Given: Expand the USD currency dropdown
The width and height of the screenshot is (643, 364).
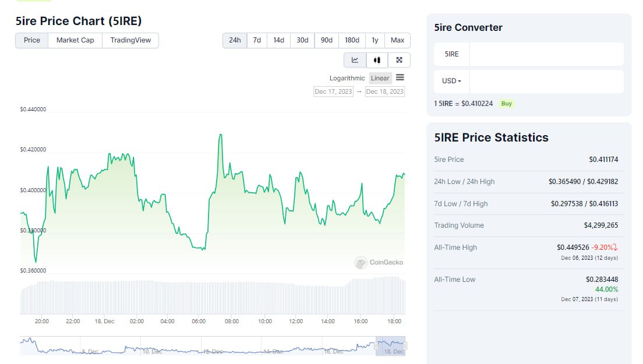Looking at the screenshot, I should [452, 81].
